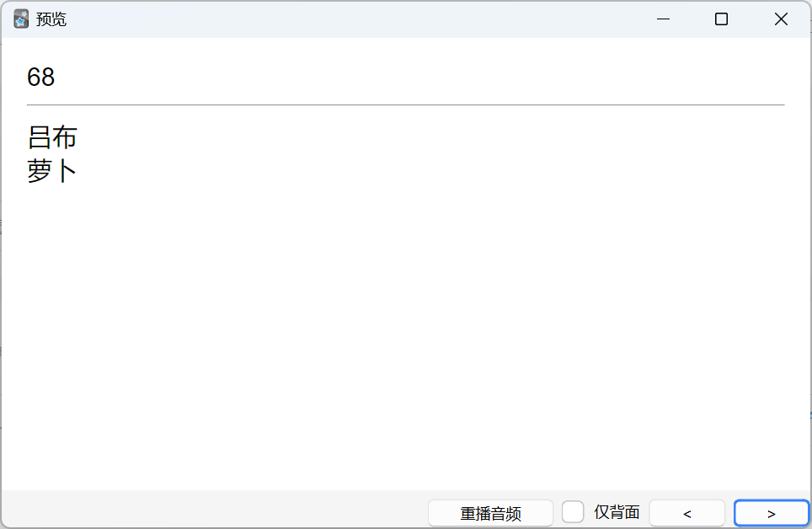Close the 预览 window

[781, 19]
